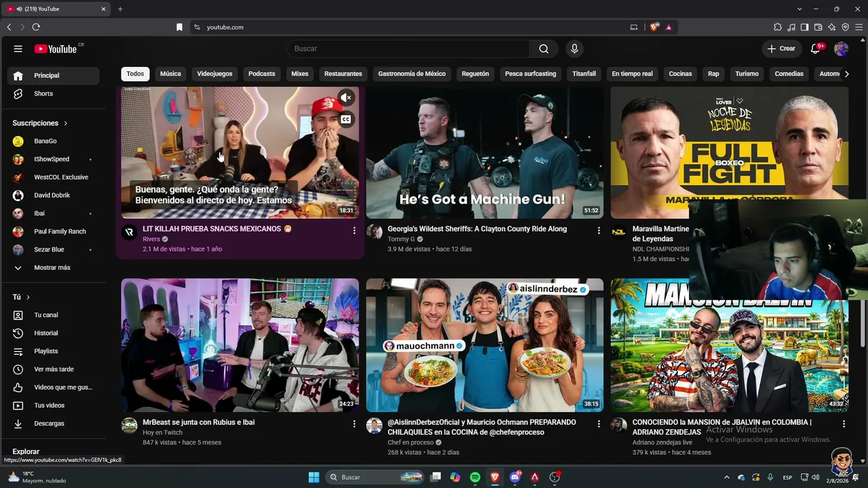This screenshot has height=488, width=868.
Task: Open the Rivers channel name link
Action: tap(151, 239)
